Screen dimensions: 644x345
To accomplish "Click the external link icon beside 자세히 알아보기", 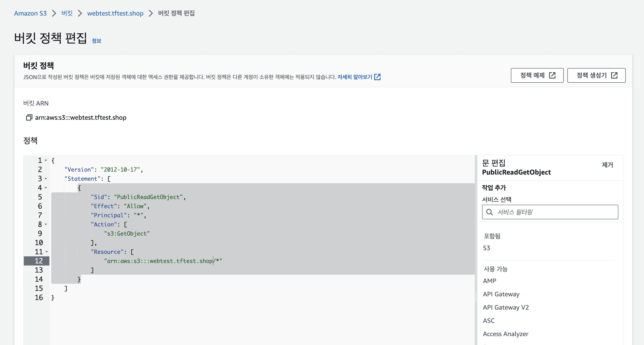I will 377,77.
